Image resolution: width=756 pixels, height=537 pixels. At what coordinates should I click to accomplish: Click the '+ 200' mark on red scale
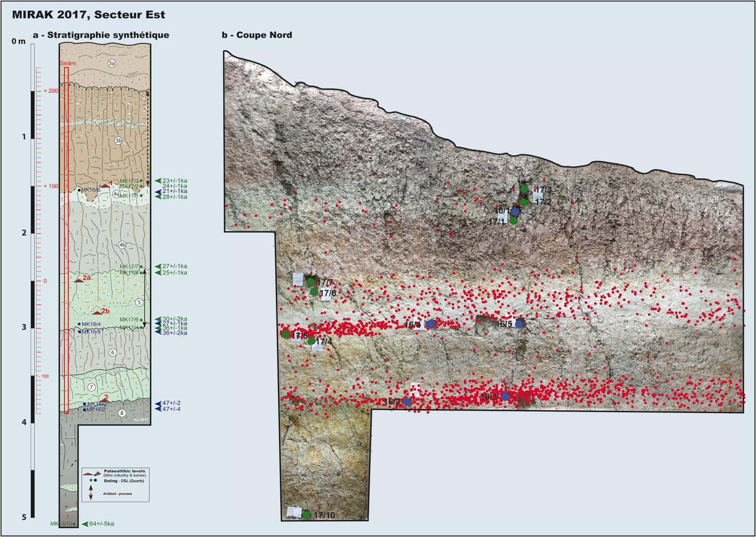click(51, 91)
